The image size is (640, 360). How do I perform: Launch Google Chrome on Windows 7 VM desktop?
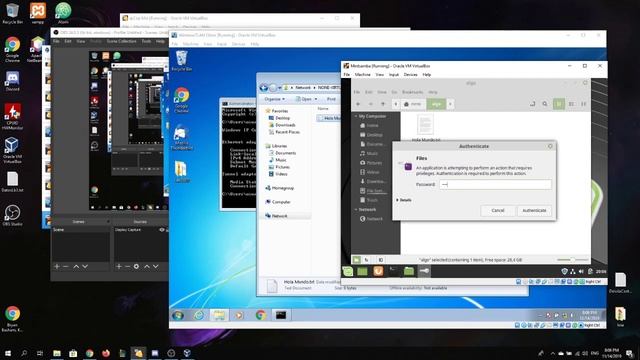click(182, 100)
